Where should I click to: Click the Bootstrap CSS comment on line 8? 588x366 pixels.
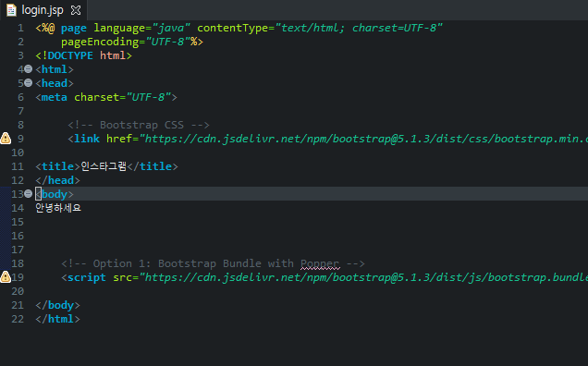click(x=139, y=125)
